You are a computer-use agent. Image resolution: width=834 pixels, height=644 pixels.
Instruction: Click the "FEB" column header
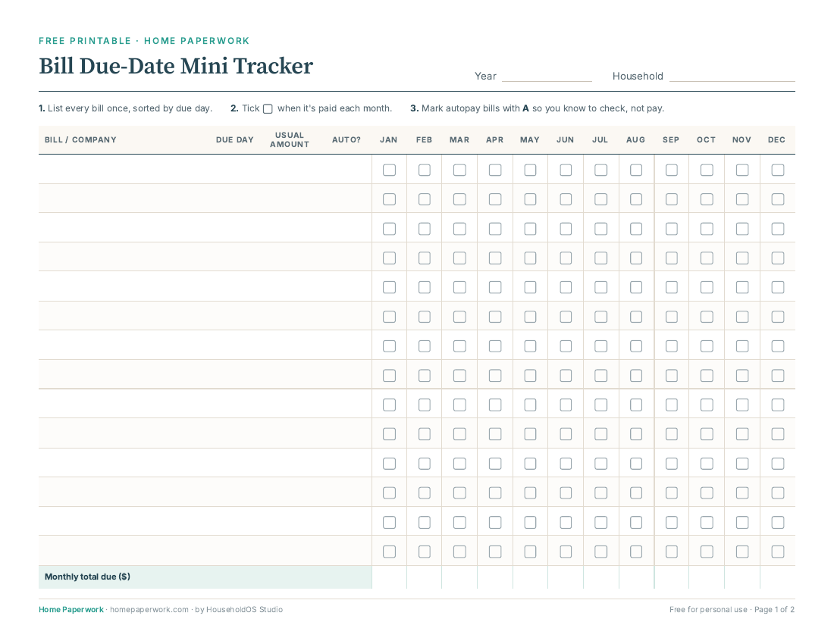(424, 139)
